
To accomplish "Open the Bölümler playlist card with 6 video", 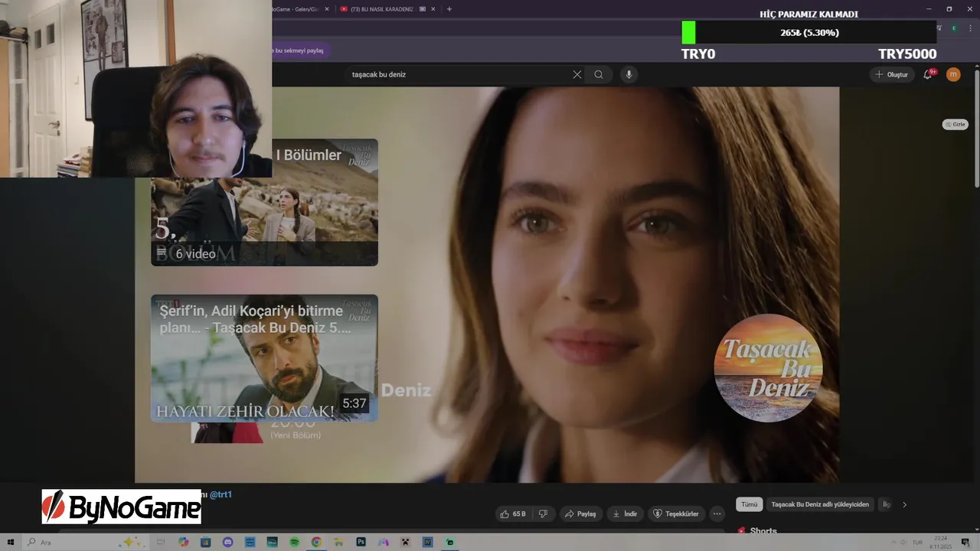I will (264, 202).
